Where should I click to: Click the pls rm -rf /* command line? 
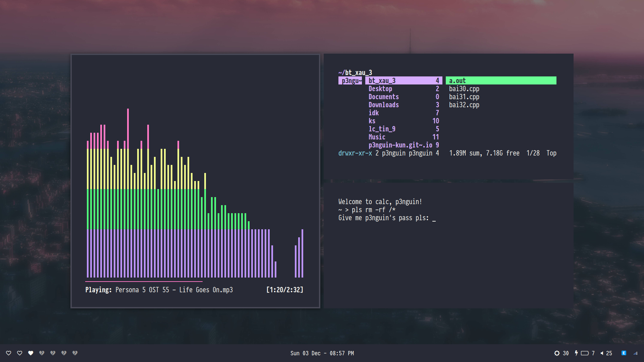[x=374, y=210]
